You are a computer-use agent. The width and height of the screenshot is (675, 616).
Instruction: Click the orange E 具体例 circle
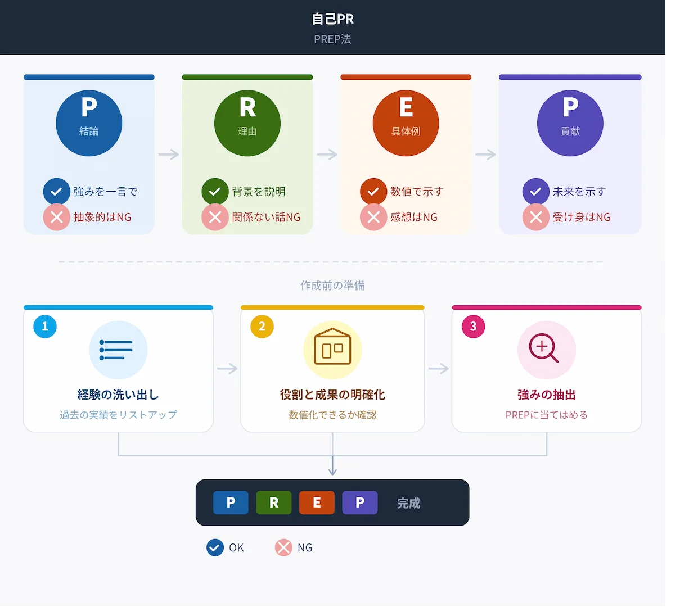tap(406, 123)
